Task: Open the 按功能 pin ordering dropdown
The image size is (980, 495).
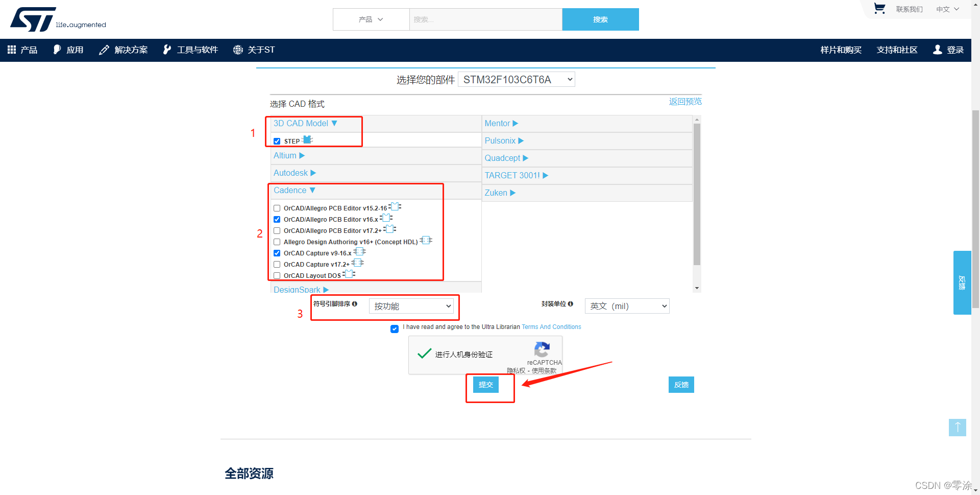Action: tap(411, 306)
